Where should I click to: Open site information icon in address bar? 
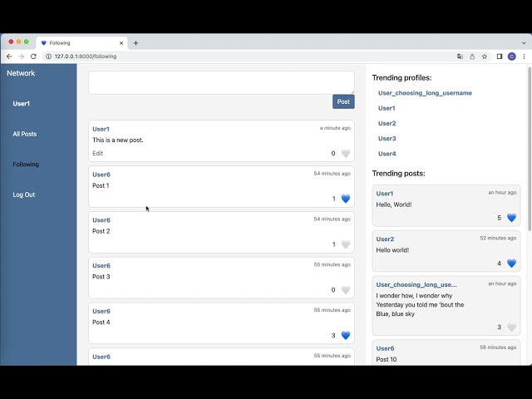(48, 57)
